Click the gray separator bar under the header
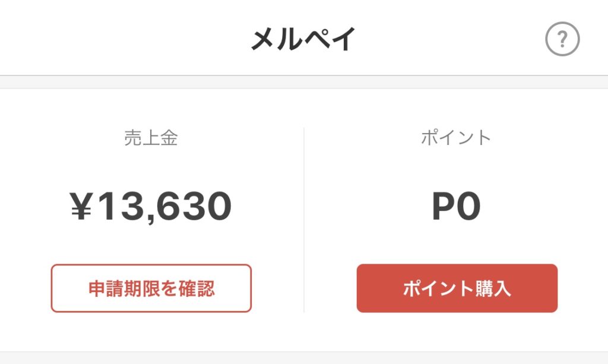Viewport: 608px width, 364px height. point(304,82)
